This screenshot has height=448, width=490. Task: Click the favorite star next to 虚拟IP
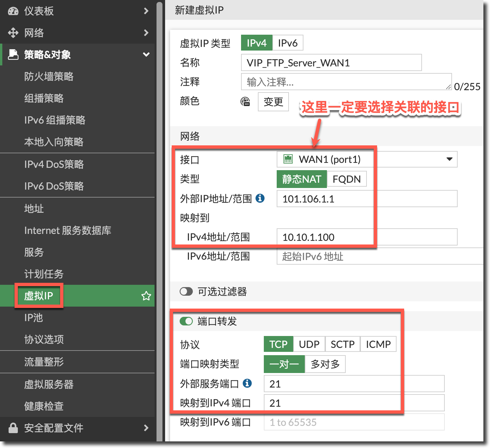146,296
